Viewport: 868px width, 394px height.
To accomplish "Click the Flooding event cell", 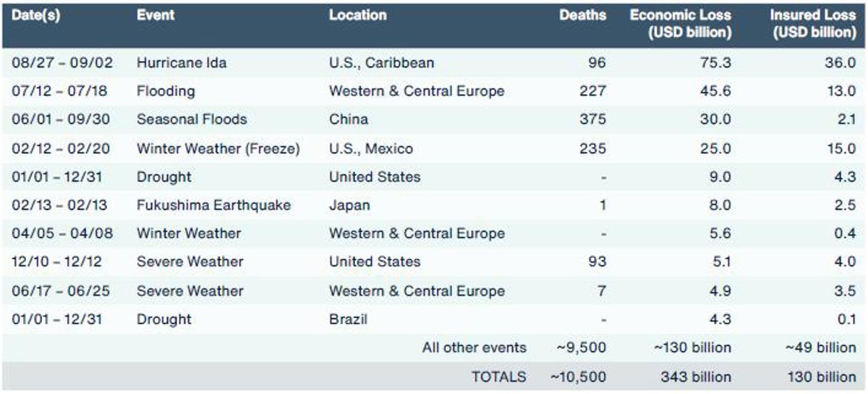I will [166, 91].
